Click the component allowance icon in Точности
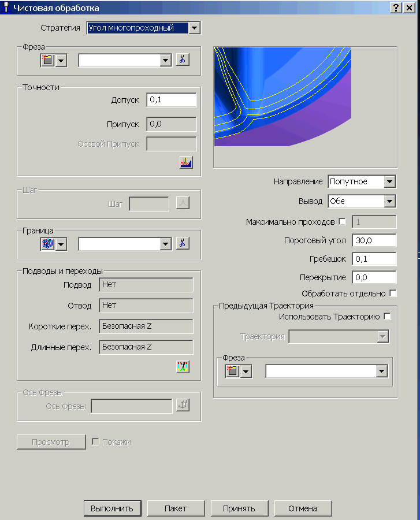 (186, 162)
